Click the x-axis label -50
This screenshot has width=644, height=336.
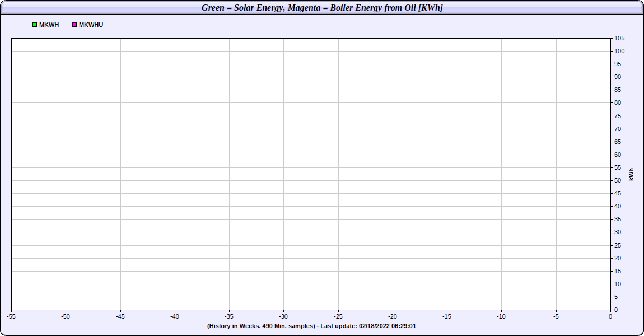click(66, 316)
